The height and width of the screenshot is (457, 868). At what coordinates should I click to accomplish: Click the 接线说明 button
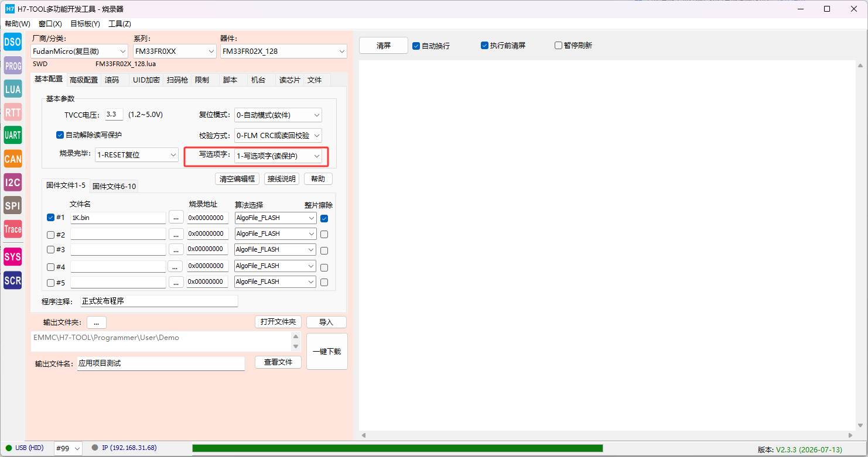[x=281, y=179]
